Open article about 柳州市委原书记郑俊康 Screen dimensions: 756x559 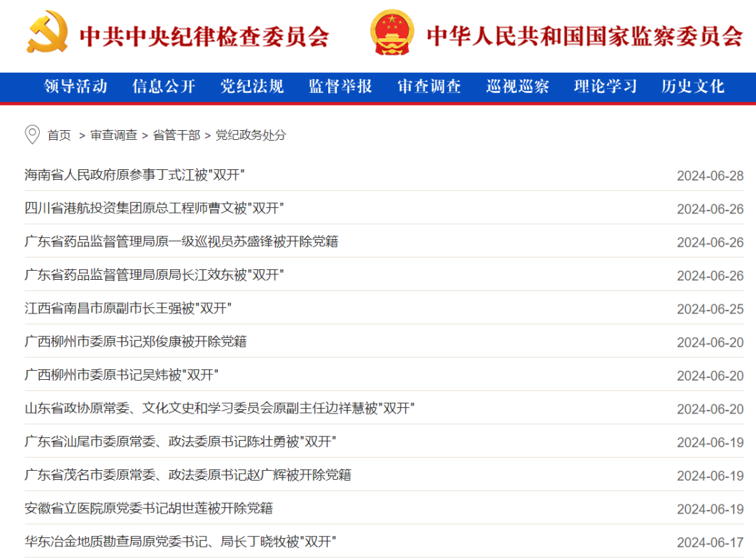point(136,341)
